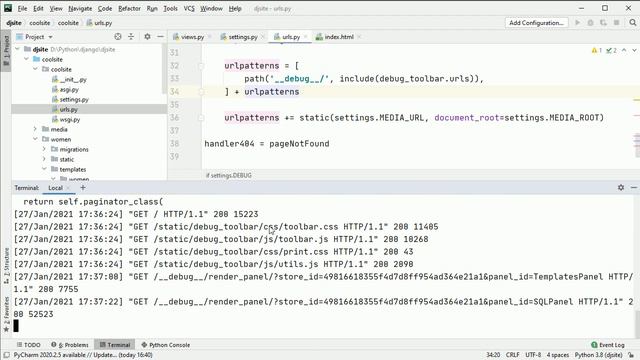Open the Problems tool window
The height and width of the screenshot is (360, 640).
point(70,345)
